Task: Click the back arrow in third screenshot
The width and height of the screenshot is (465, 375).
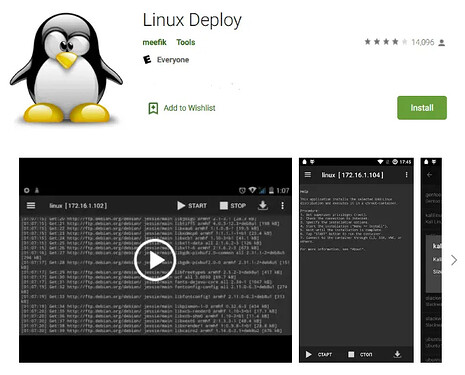Action: (x=429, y=174)
